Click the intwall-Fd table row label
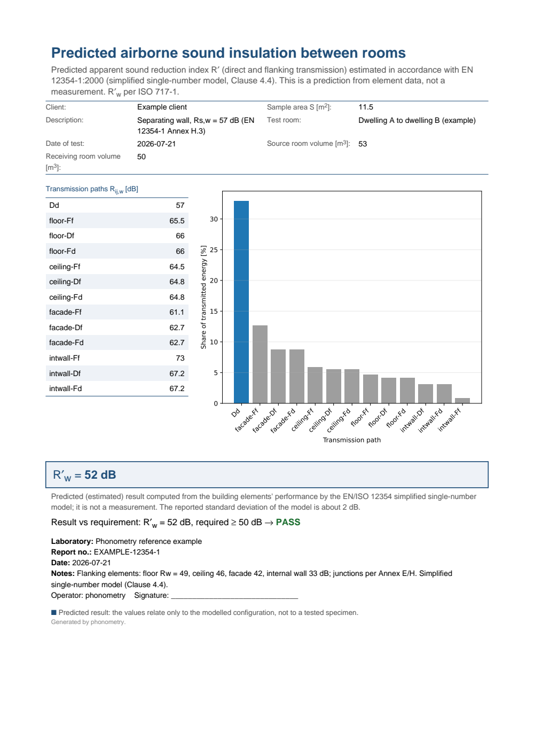 65,388
